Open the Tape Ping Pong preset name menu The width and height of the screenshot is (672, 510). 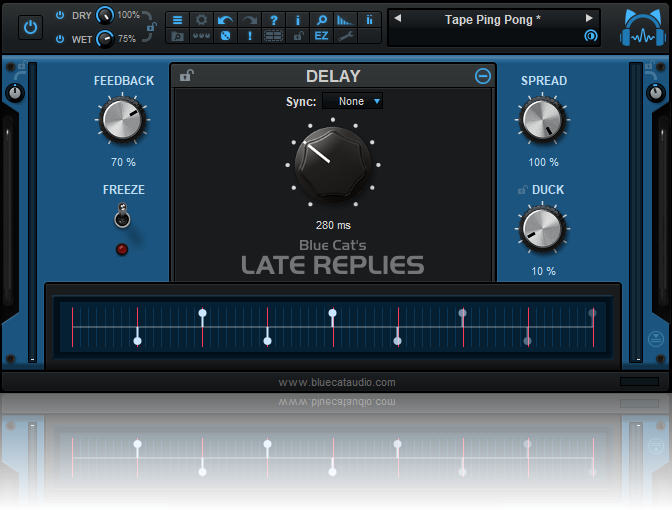pos(493,20)
